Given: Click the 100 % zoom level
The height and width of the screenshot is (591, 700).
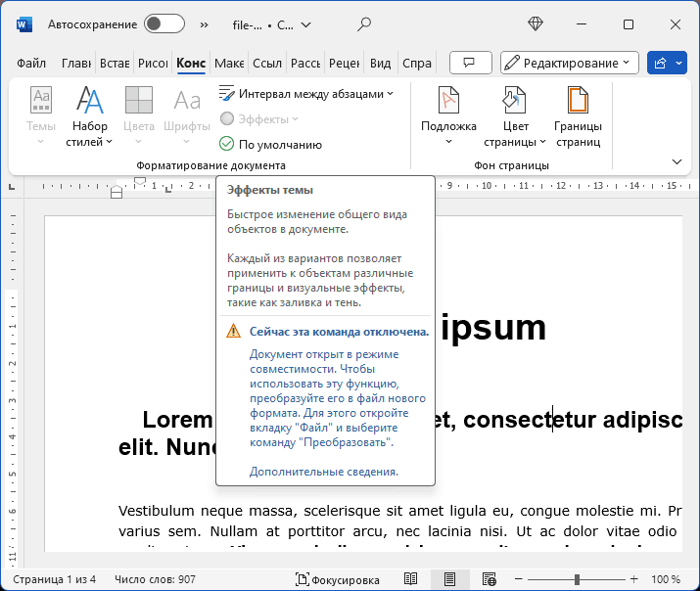Looking at the screenshot, I should 666,579.
